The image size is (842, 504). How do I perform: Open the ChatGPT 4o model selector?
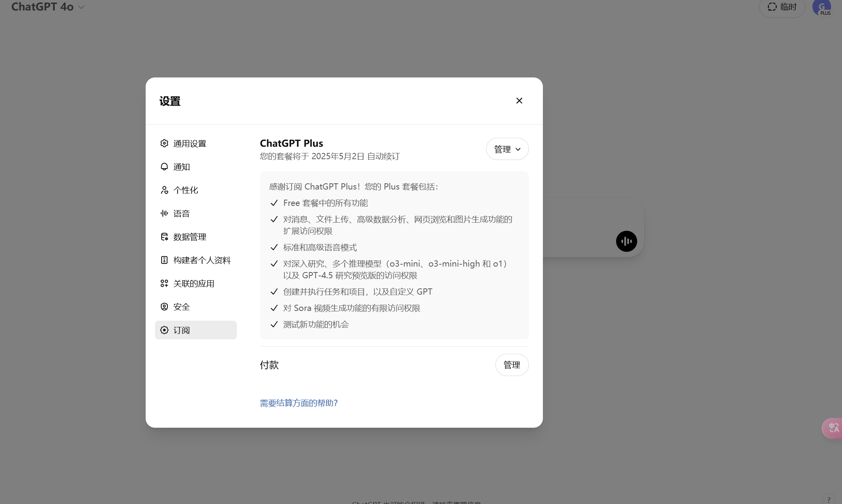(x=48, y=7)
